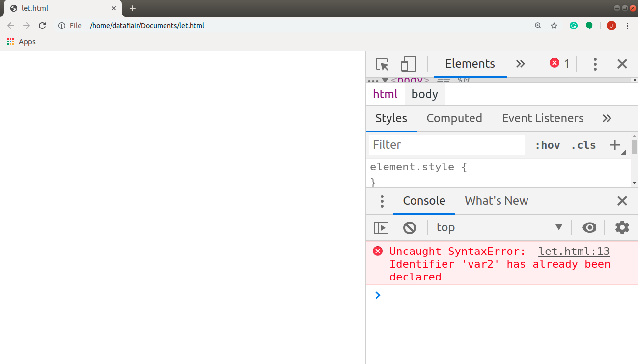
Task: Follow the let.html:13 error link
Action: click(x=574, y=251)
